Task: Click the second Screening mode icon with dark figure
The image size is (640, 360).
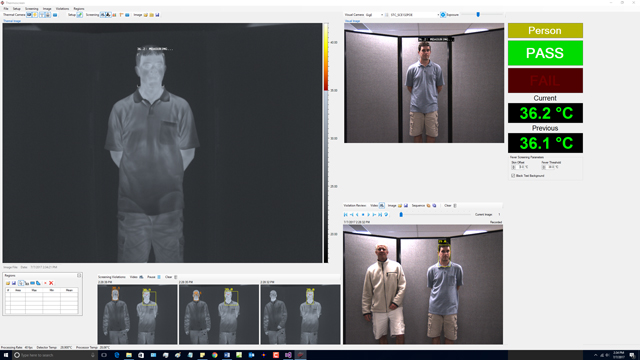Action: pyautogui.click(x=108, y=15)
